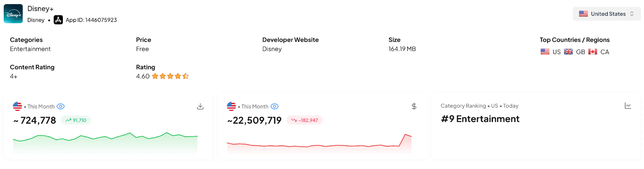Click the ~724,778 downloads figure
This screenshot has height=169, width=644.
coord(35,120)
